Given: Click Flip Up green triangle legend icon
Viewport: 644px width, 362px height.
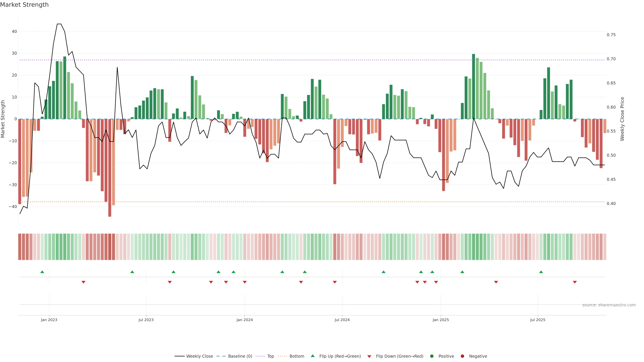Looking at the screenshot, I should coord(312,356).
